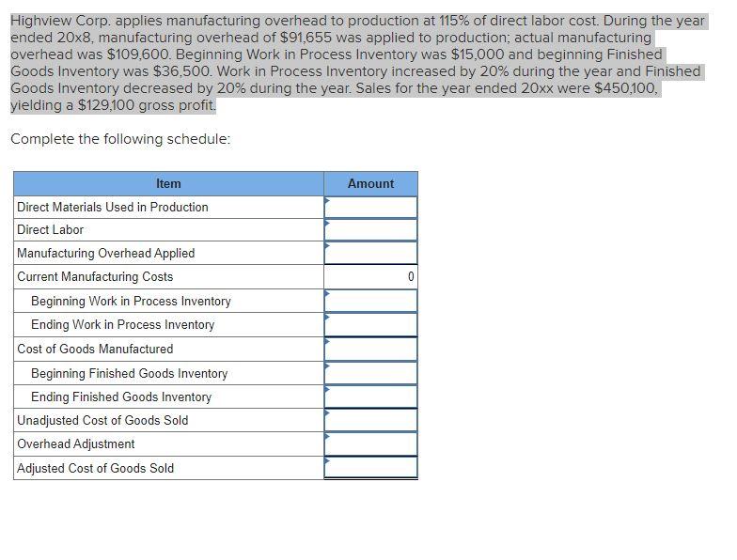Select the 'Manufacturing Overhead Applied' row label
The width and height of the screenshot is (737, 560).
tap(106, 254)
